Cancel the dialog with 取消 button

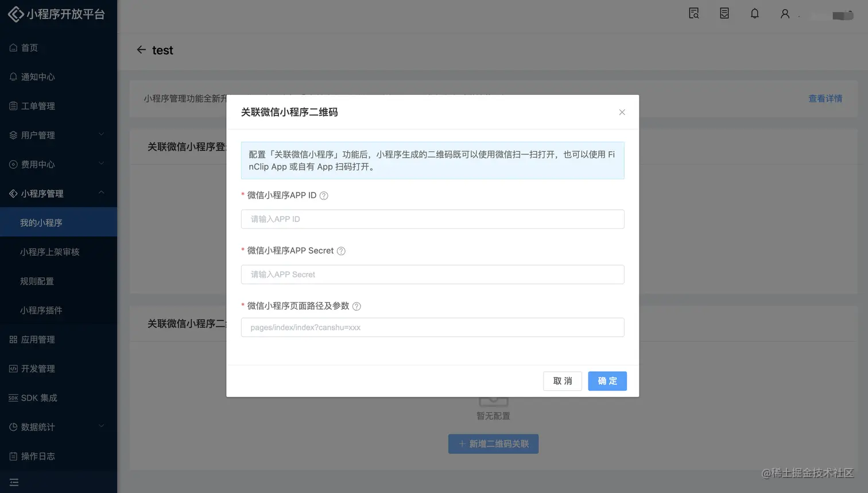562,381
